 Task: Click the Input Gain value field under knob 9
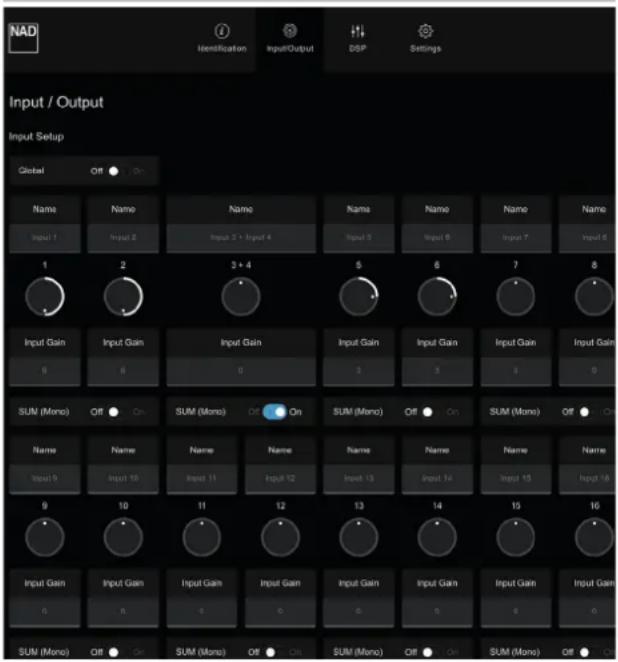tap(45, 612)
